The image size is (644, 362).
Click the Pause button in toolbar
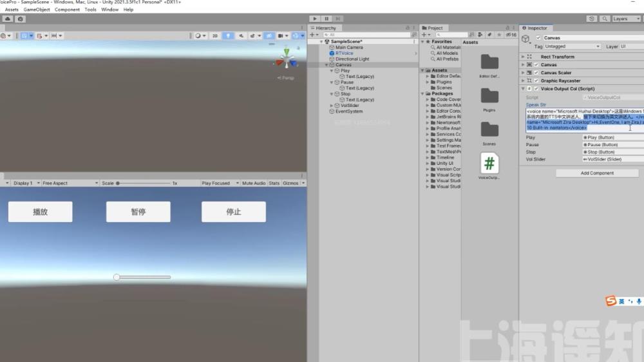coord(327,19)
